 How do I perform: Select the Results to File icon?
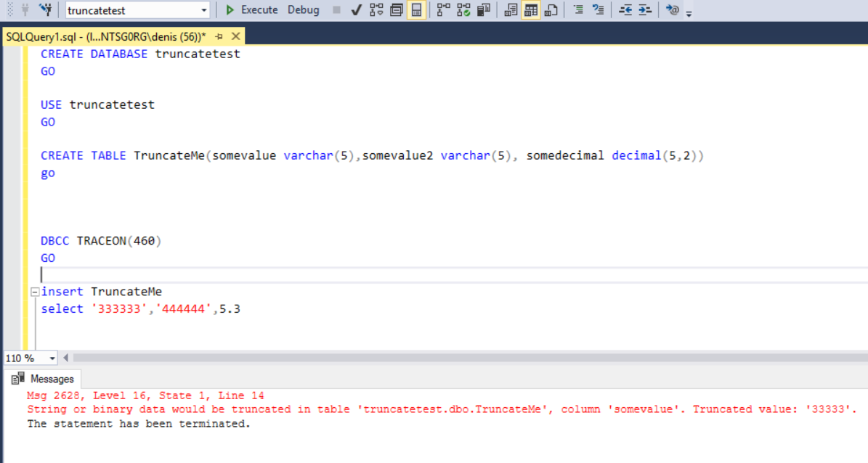click(551, 9)
